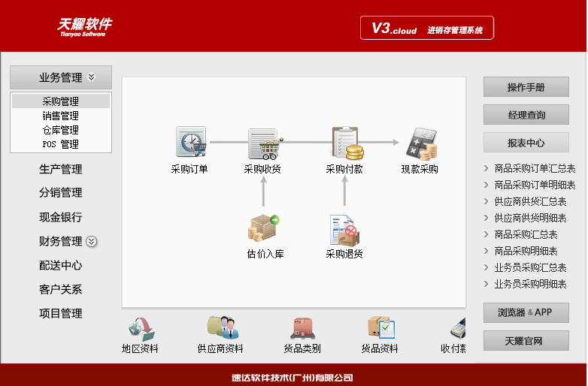
Task: Expand the 业务员采购汇总表 arrow
Action: point(486,267)
